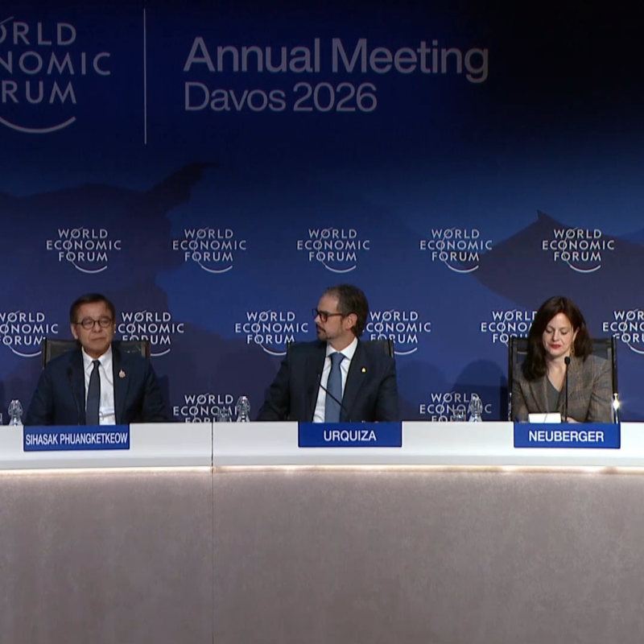Select the "Davos 2026" text on the backdrop
The width and height of the screenshot is (644, 644).
click(x=280, y=97)
